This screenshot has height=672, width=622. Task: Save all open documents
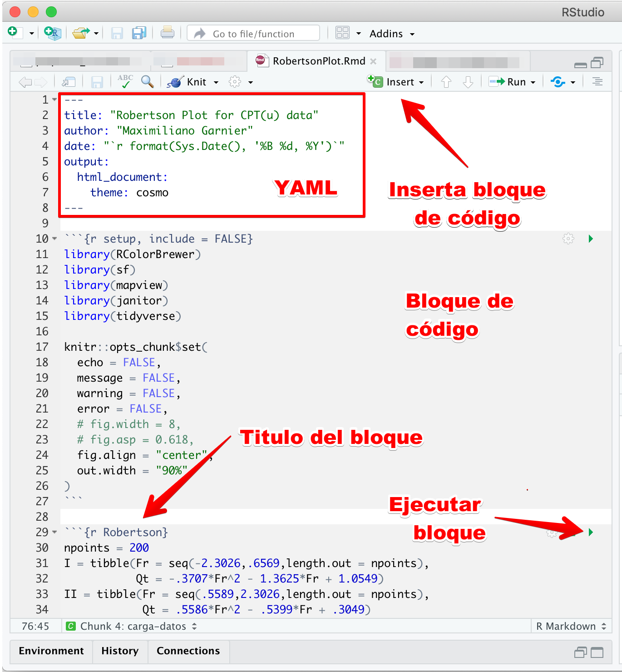[139, 33]
